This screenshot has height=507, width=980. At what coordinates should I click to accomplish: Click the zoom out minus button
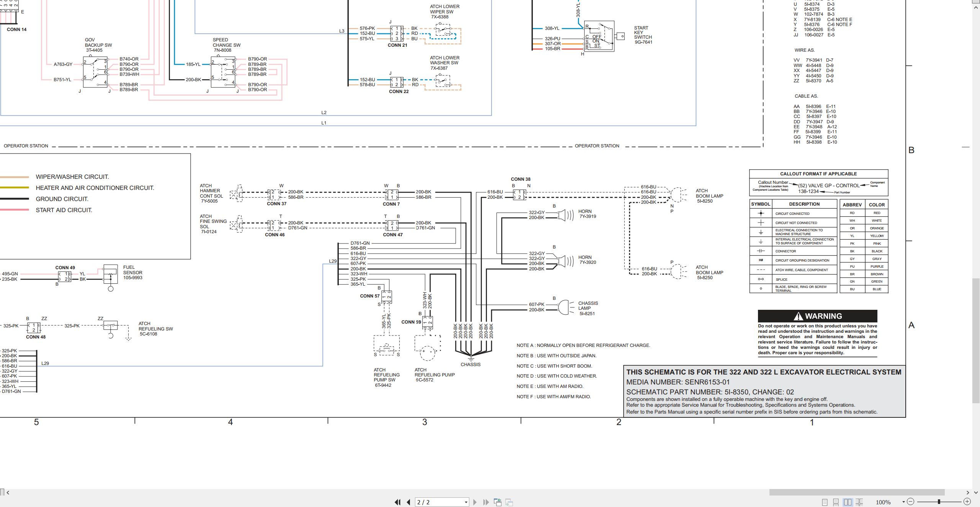pos(911,502)
